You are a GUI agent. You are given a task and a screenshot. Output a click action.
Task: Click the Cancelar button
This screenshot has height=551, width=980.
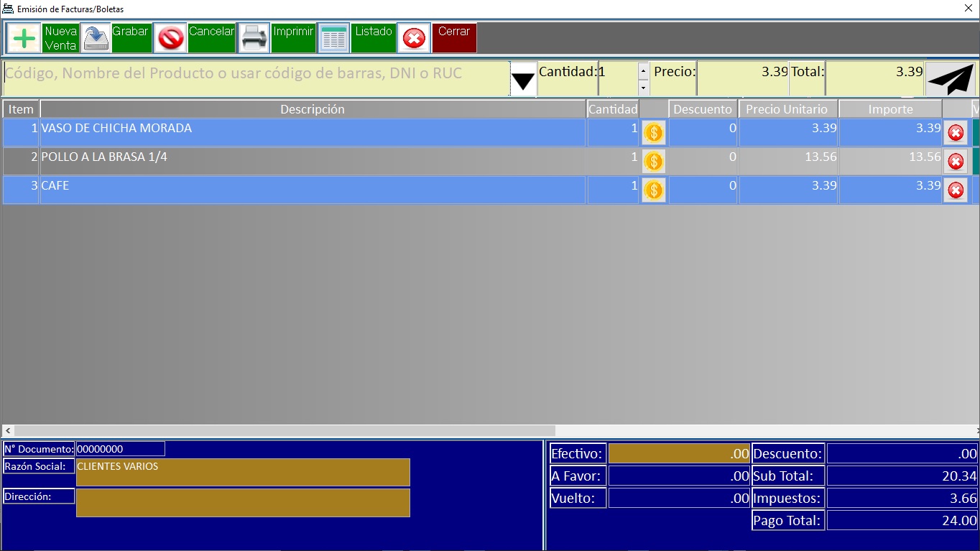tap(212, 38)
